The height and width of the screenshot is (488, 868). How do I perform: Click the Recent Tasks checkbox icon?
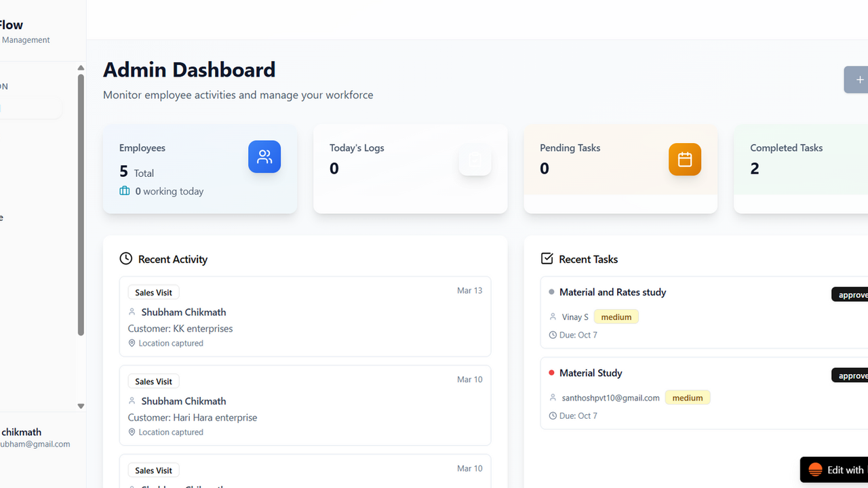point(547,258)
